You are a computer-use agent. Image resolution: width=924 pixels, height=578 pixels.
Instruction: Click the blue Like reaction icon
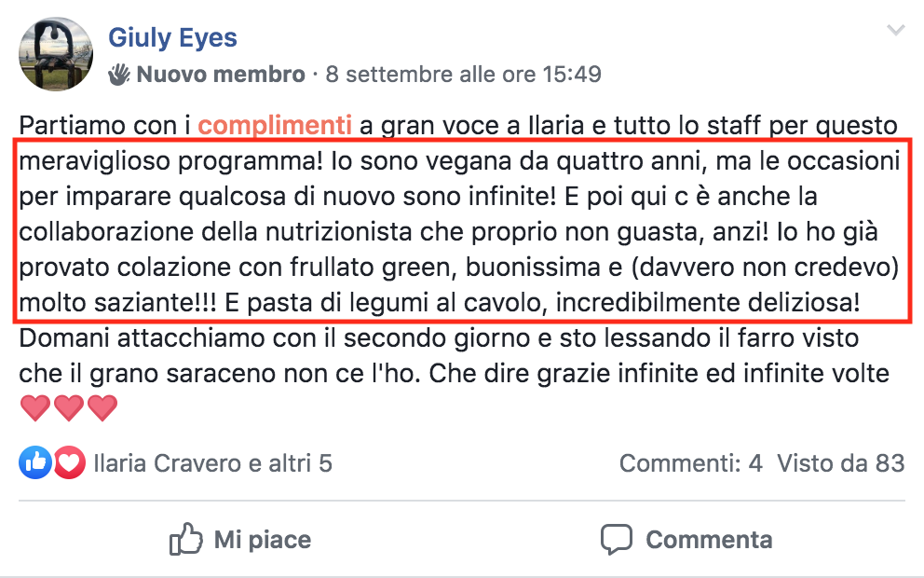(x=35, y=462)
